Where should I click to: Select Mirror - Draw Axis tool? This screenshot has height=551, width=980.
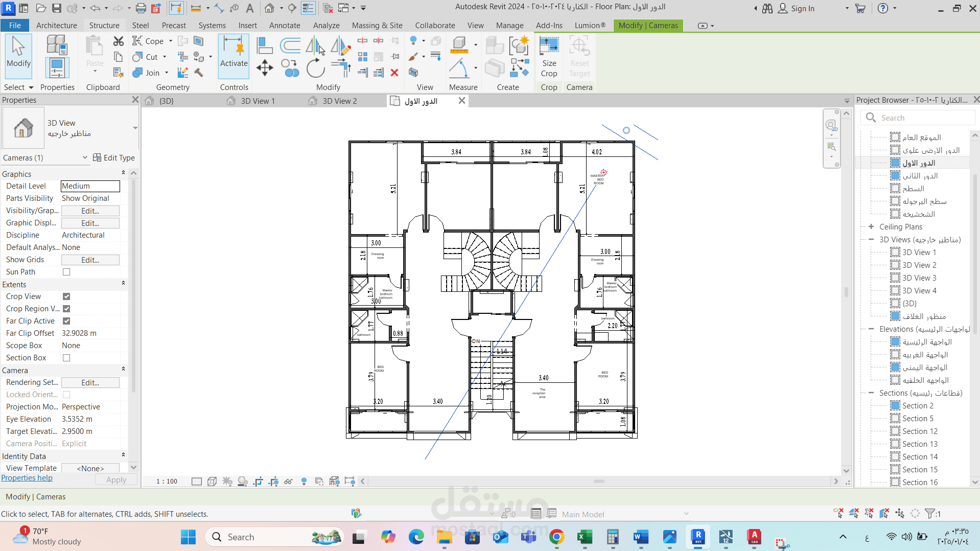[x=340, y=46]
